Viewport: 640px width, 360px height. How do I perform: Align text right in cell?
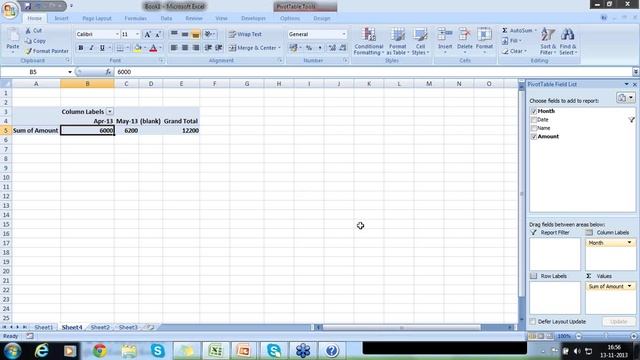(x=196, y=48)
